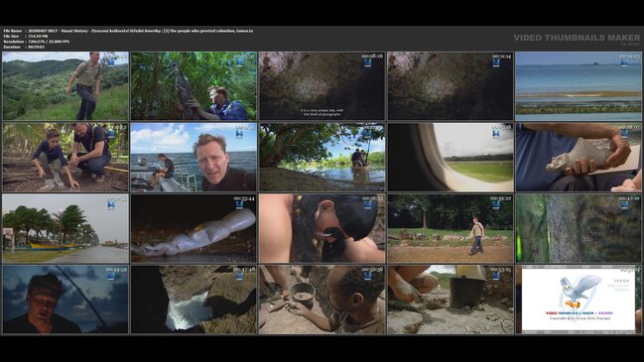Select the windy palm trees thumbnail
644x362 pixels.
pos(65,228)
